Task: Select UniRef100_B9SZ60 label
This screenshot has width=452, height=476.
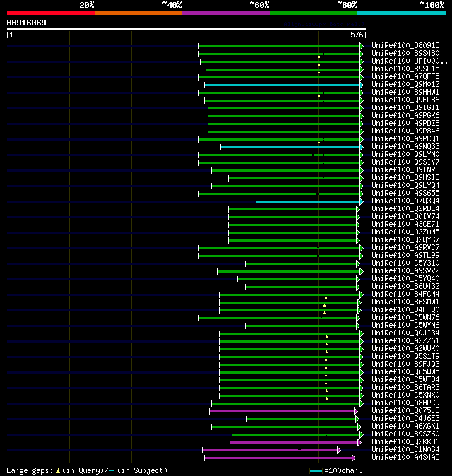Action: pos(405,434)
